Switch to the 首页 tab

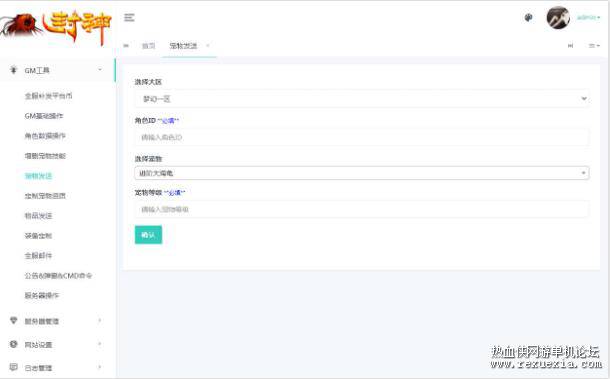click(148, 46)
